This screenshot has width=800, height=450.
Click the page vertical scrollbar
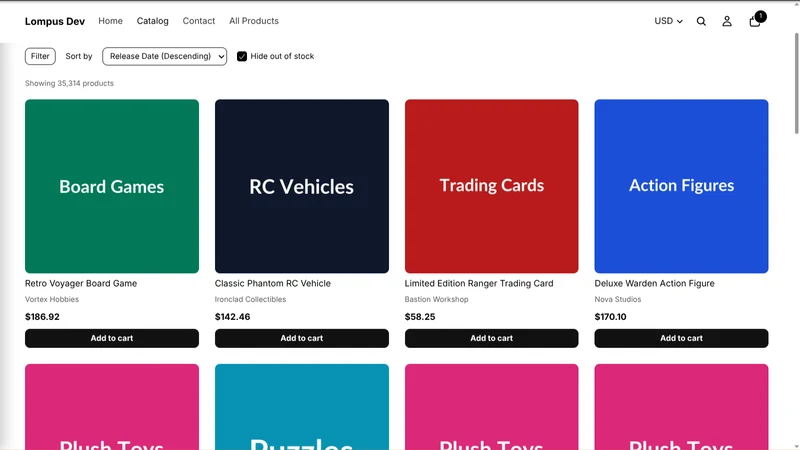click(x=796, y=84)
